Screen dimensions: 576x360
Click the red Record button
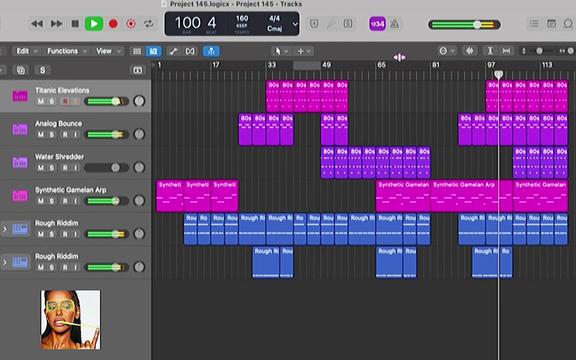coord(114,24)
